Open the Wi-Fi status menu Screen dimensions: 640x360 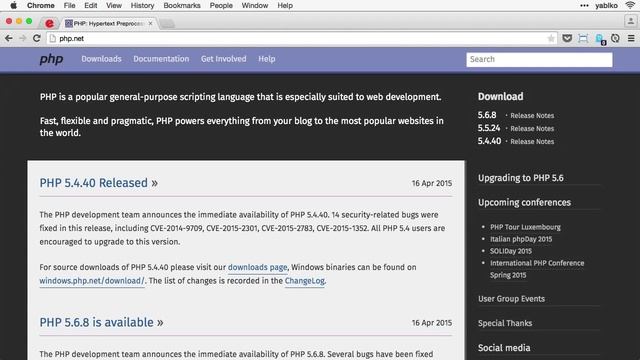click(x=630, y=5)
